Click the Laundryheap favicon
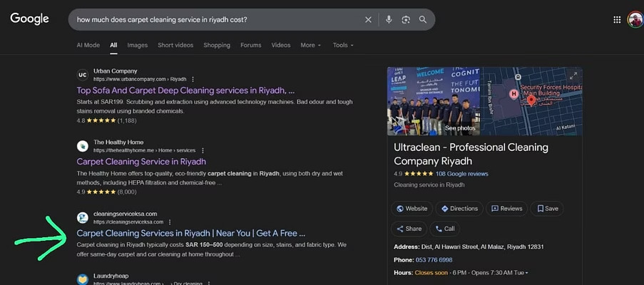Screen dimensions: 644x285 click(x=83, y=280)
